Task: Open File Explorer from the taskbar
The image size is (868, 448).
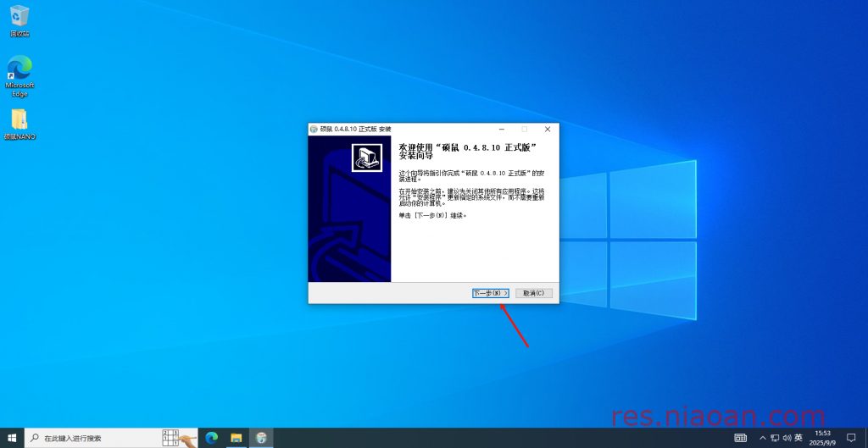Action: click(236, 438)
